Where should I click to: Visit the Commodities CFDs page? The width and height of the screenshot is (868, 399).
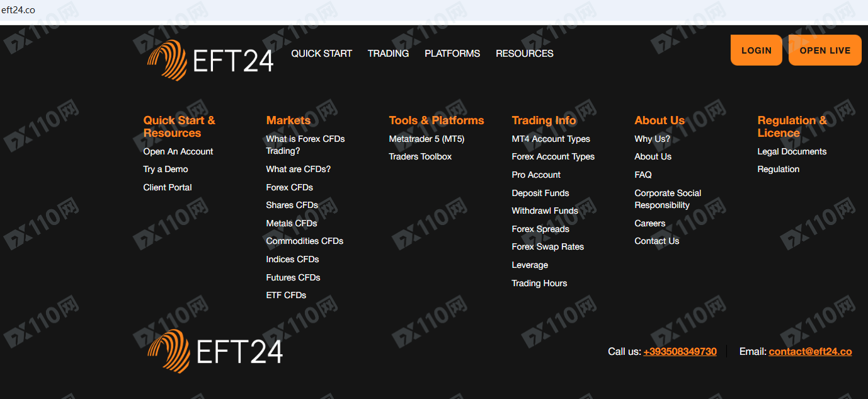pos(304,241)
